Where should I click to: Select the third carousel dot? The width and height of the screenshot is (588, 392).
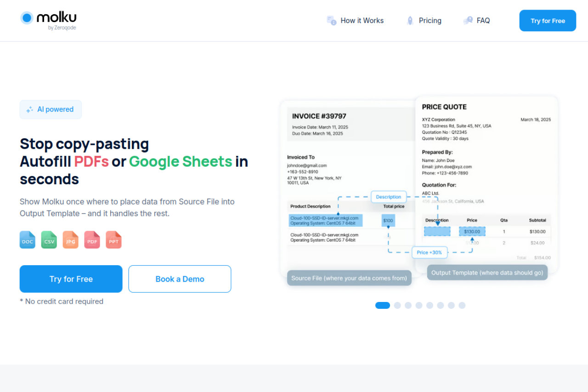click(408, 305)
